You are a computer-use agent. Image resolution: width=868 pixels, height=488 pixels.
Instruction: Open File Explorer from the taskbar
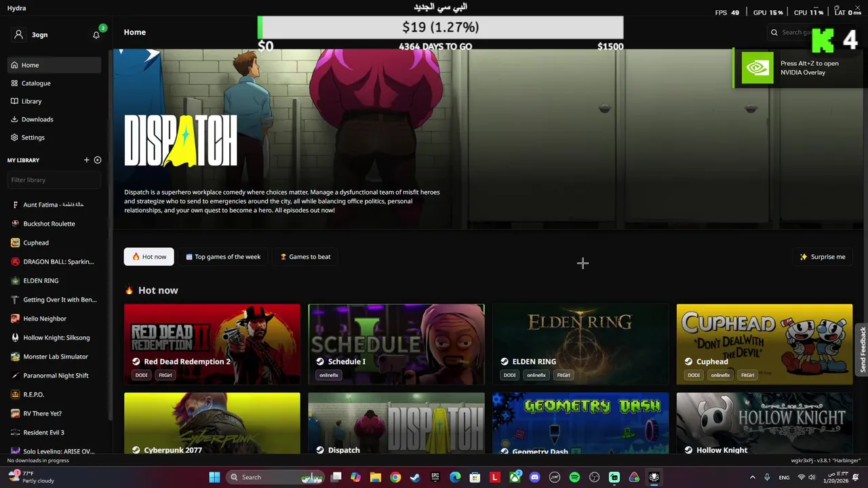[375, 477]
